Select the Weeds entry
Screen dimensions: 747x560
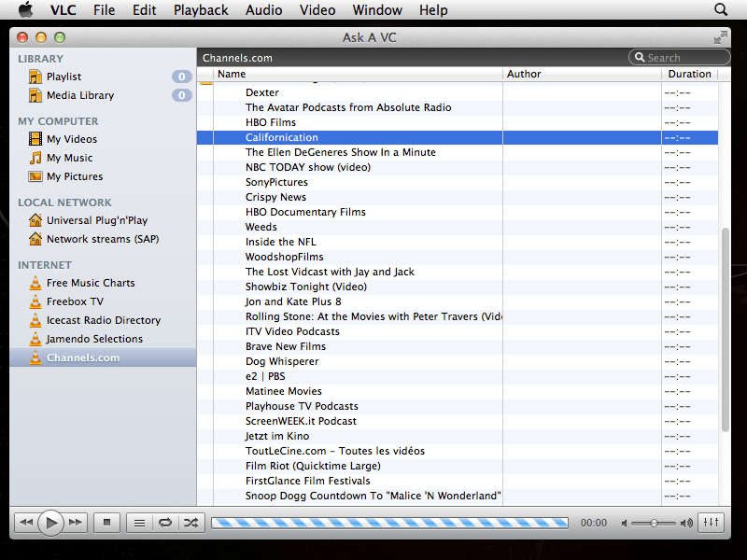click(458, 227)
